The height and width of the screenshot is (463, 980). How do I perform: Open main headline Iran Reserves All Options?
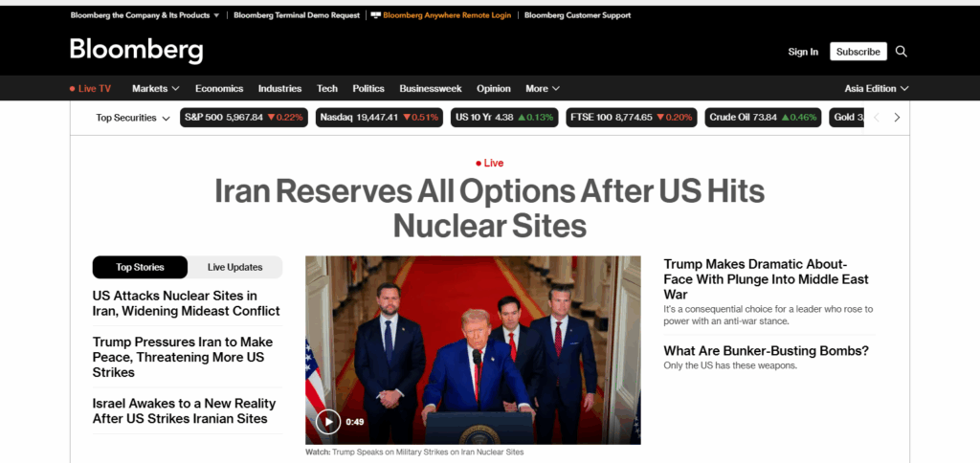tap(489, 209)
